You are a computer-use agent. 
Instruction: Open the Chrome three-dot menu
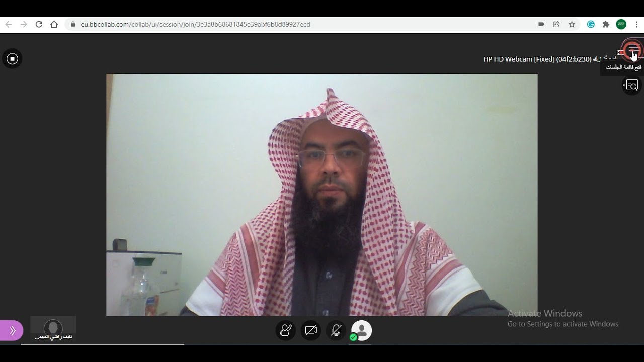[636, 24]
